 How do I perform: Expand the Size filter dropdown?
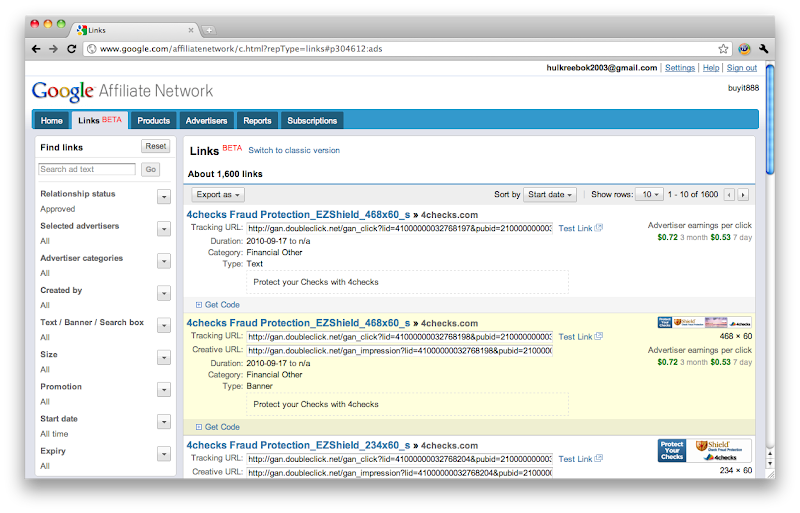pyautogui.click(x=164, y=357)
